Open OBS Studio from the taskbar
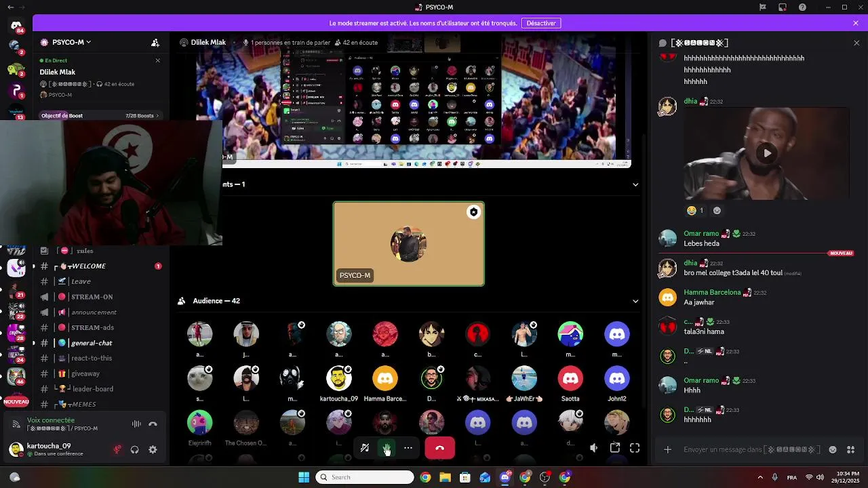Screen dimensions: 868x488 click(x=545, y=477)
